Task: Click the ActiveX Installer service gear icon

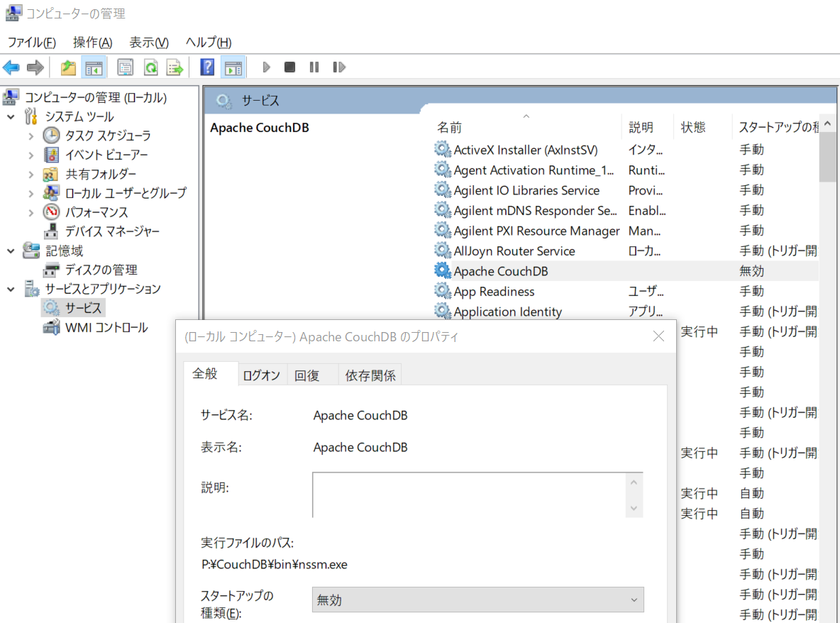Action: pyautogui.click(x=442, y=149)
